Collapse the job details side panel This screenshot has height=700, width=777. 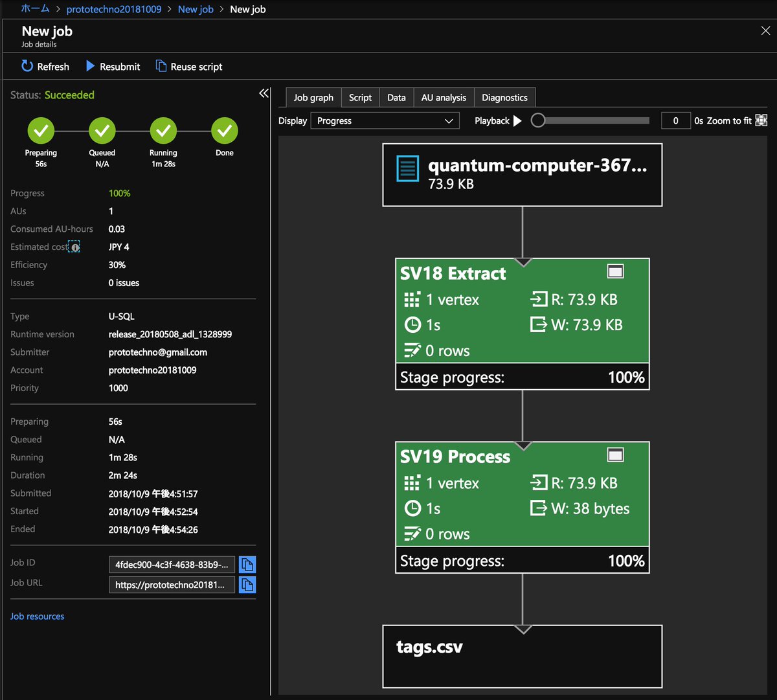[264, 93]
